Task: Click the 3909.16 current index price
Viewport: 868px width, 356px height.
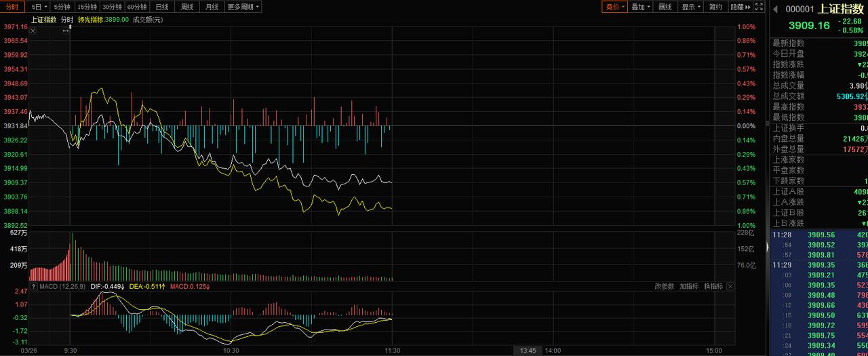Action: [x=809, y=25]
